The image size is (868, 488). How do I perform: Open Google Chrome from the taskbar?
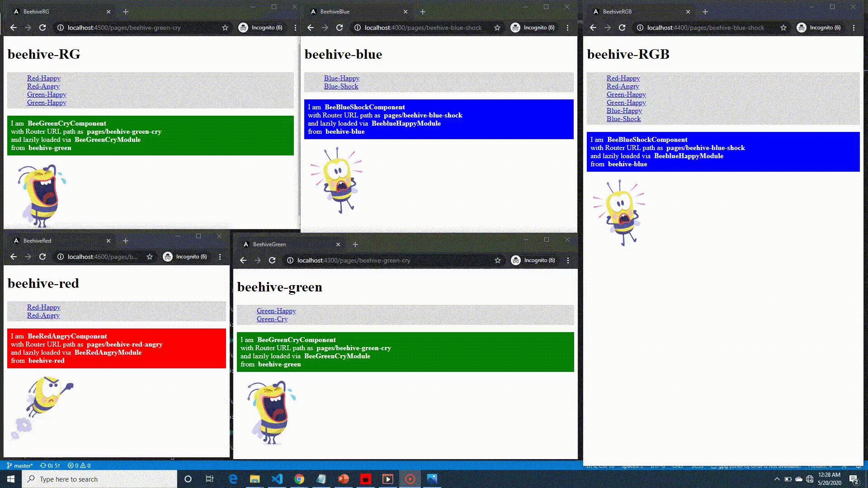coord(298,479)
